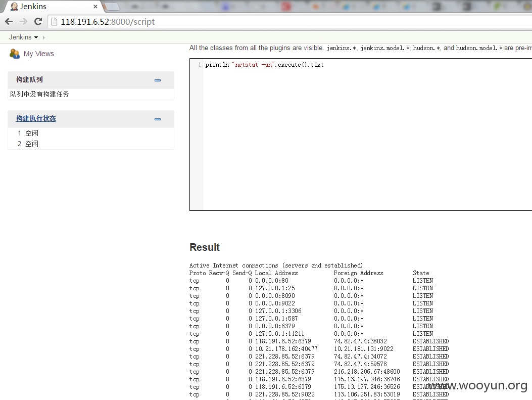The height and width of the screenshot is (400, 532).
Task: Click the row with local address 127.0.0.1:11211
Action: (311, 333)
